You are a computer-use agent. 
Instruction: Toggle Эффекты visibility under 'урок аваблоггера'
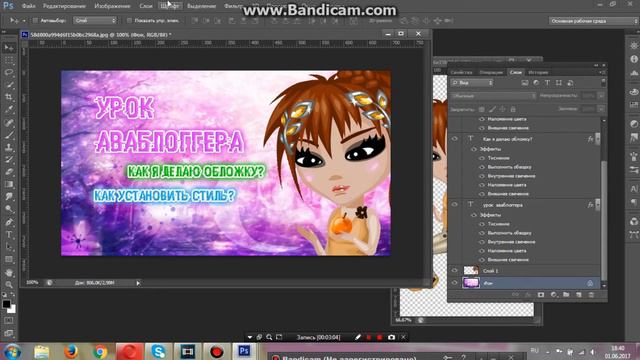(473, 215)
